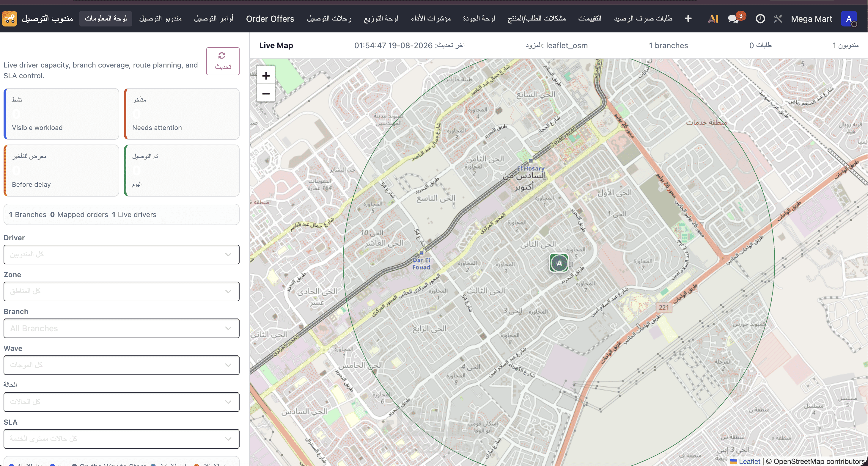Click the refresh تحديث button
The image size is (868, 466).
point(223,61)
